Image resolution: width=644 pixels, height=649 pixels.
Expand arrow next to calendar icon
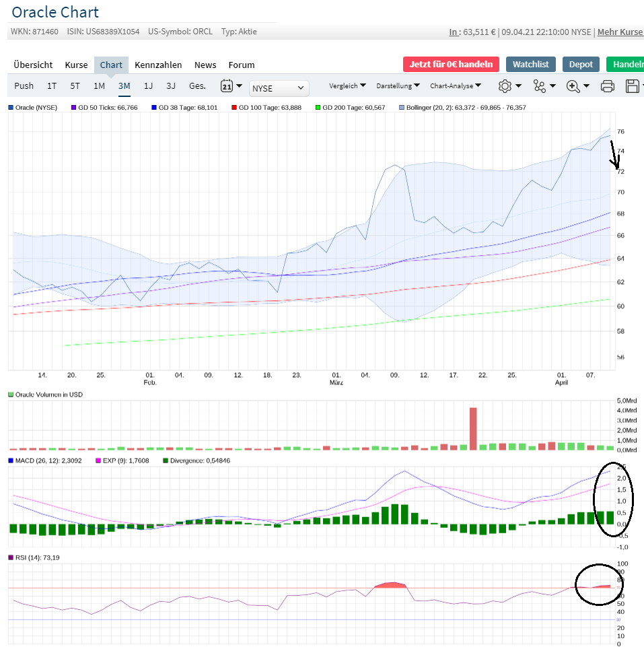click(239, 86)
